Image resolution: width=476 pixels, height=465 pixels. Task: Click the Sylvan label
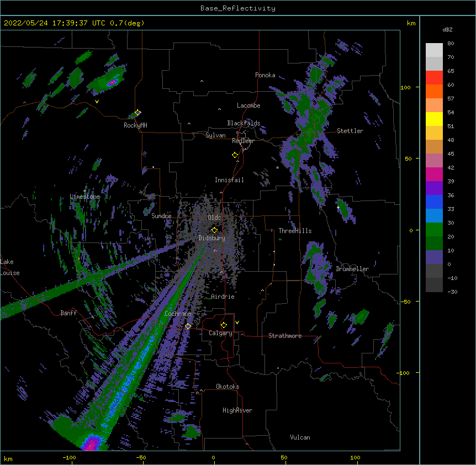point(215,135)
